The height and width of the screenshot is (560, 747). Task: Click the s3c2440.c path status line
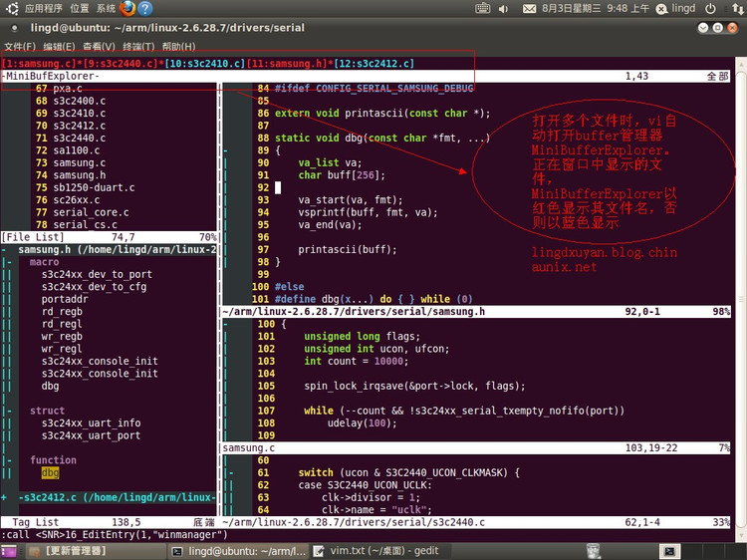(x=475, y=522)
